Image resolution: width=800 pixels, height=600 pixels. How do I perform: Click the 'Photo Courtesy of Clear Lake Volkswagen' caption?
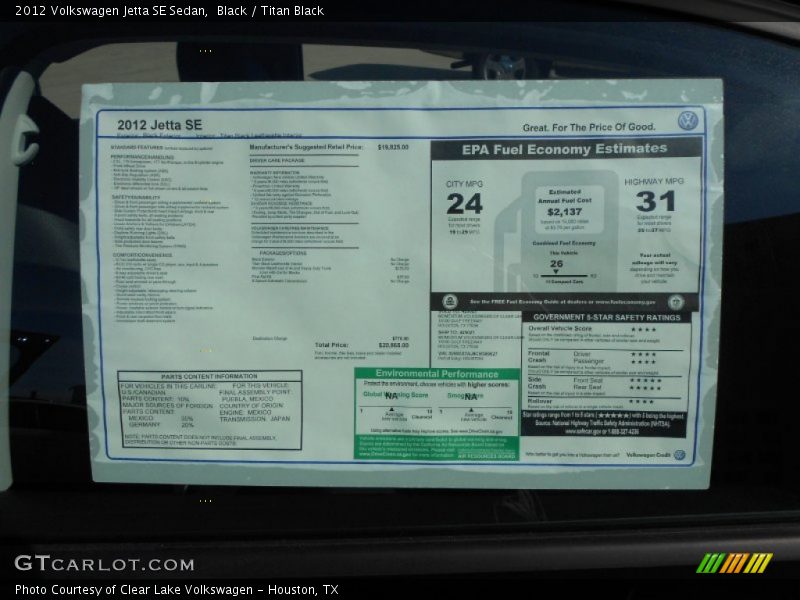pyautogui.click(x=134, y=590)
